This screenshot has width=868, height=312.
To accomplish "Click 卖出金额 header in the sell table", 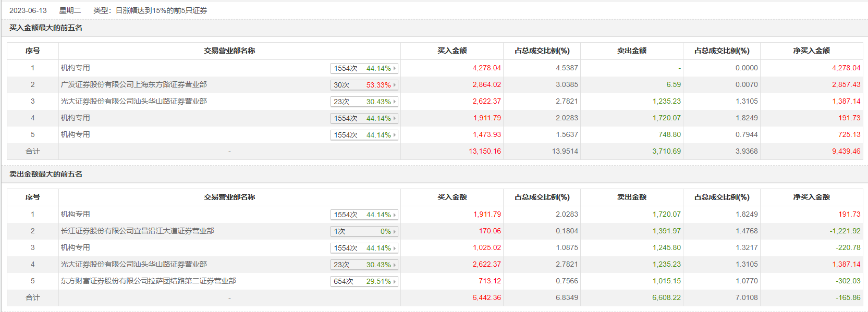I will click(x=631, y=197).
